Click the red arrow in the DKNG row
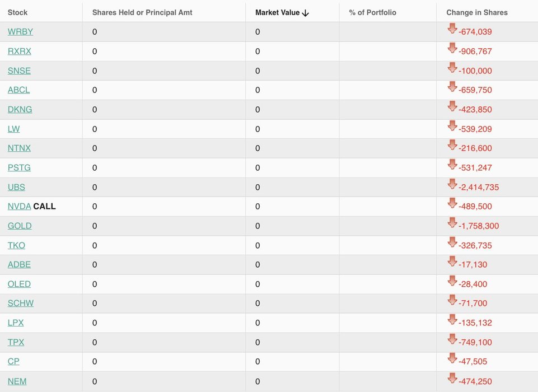The image size is (538, 392). (x=452, y=106)
